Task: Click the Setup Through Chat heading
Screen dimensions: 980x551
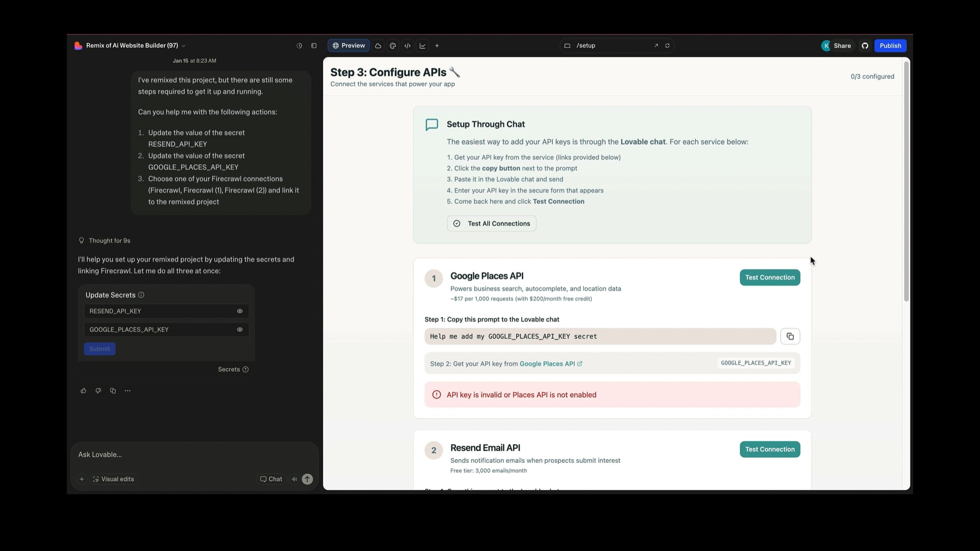Action: pyautogui.click(x=485, y=124)
